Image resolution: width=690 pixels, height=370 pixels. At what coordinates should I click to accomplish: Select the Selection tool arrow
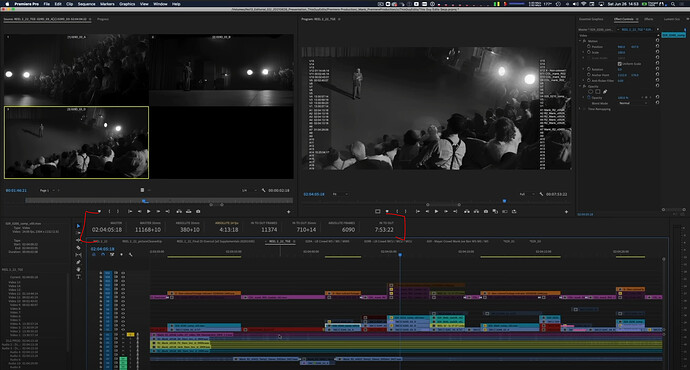[79, 226]
